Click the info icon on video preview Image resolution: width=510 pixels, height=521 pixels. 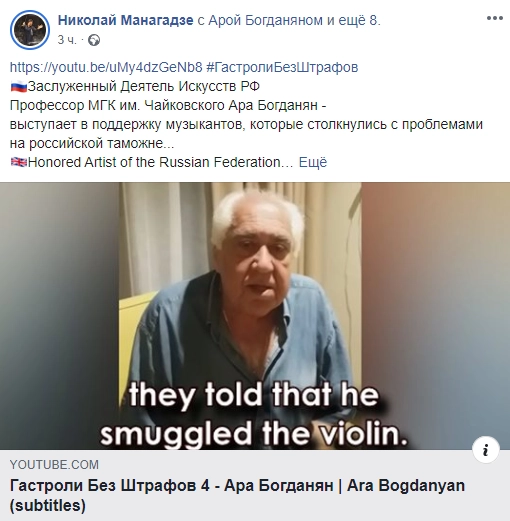point(486,450)
